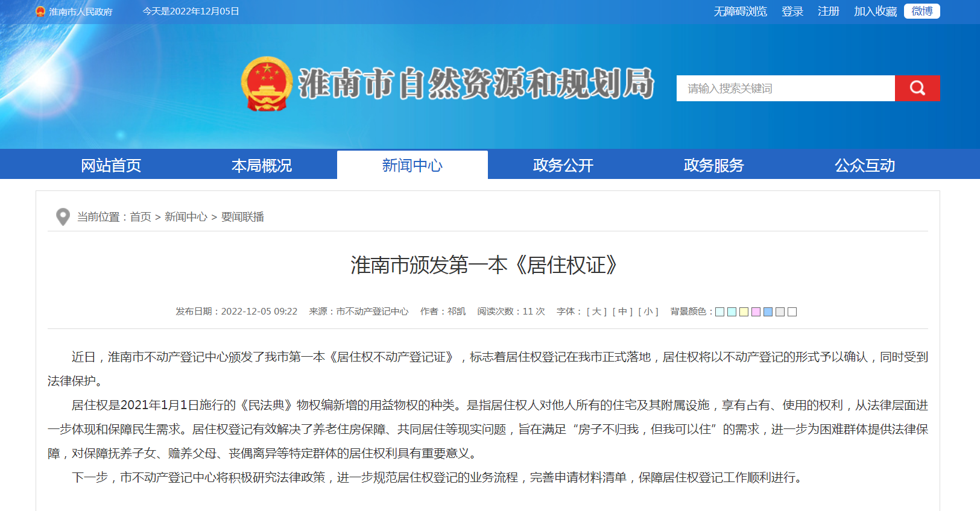This screenshot has height=511, width=980.
Task: Open 要闻联播 breadcrumb link
Action: [x=242, y=217]
